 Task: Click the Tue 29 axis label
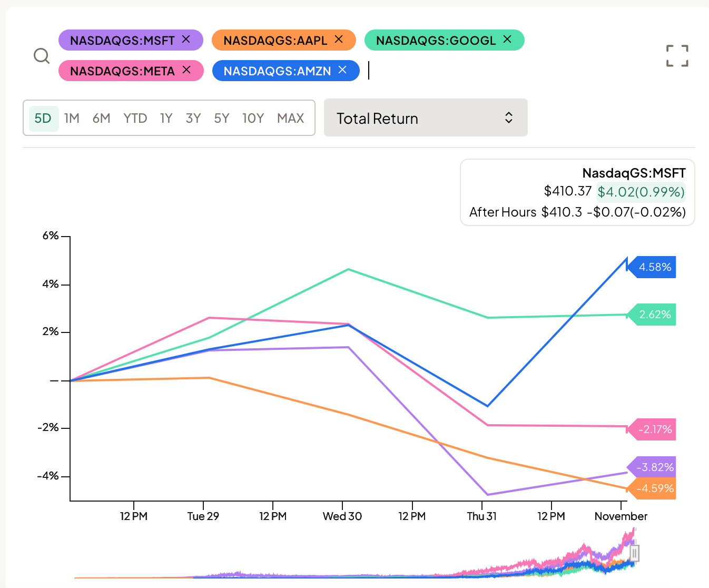(x=203, y=516)
